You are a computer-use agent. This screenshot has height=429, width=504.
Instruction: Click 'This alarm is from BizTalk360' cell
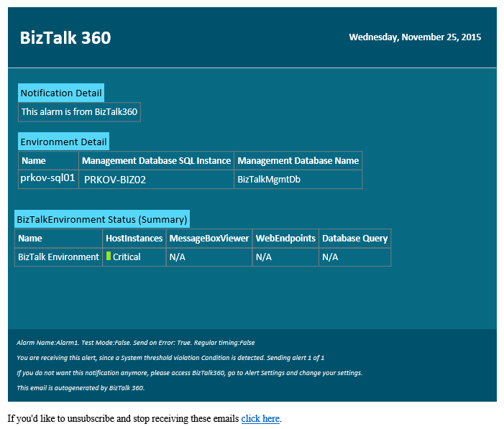79,112
